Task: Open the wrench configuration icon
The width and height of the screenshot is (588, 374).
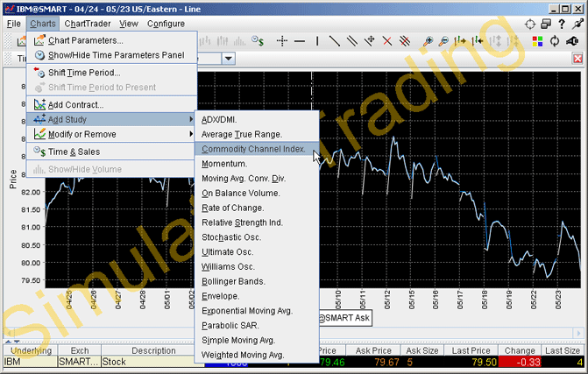Action: 572,41
